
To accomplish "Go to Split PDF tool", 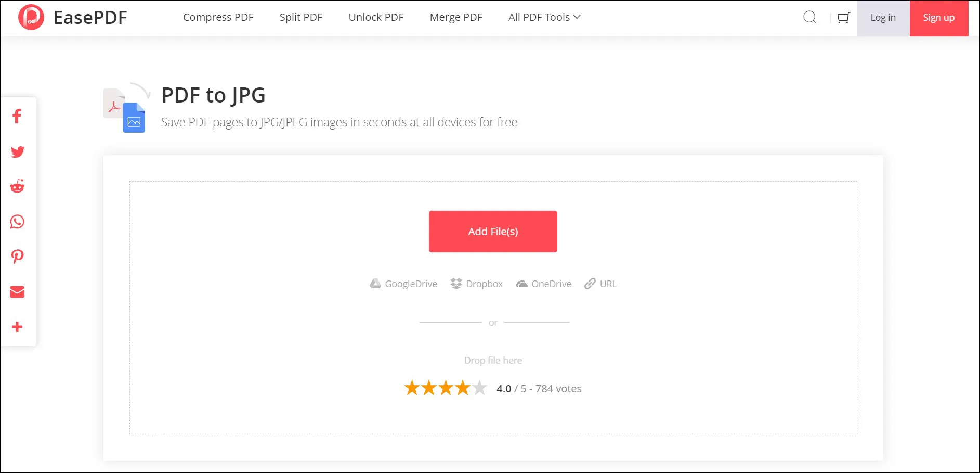I will [x=301, y=18].
